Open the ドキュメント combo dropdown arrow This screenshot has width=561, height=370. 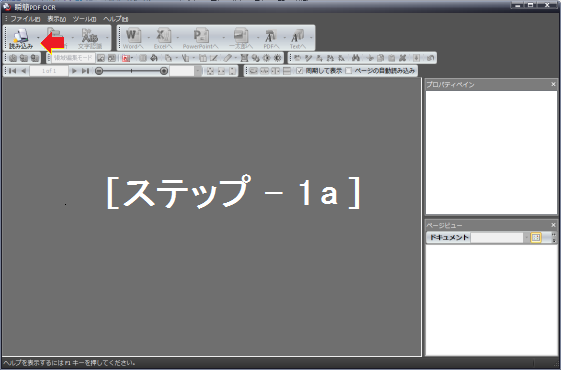click(x=526, y=237)
